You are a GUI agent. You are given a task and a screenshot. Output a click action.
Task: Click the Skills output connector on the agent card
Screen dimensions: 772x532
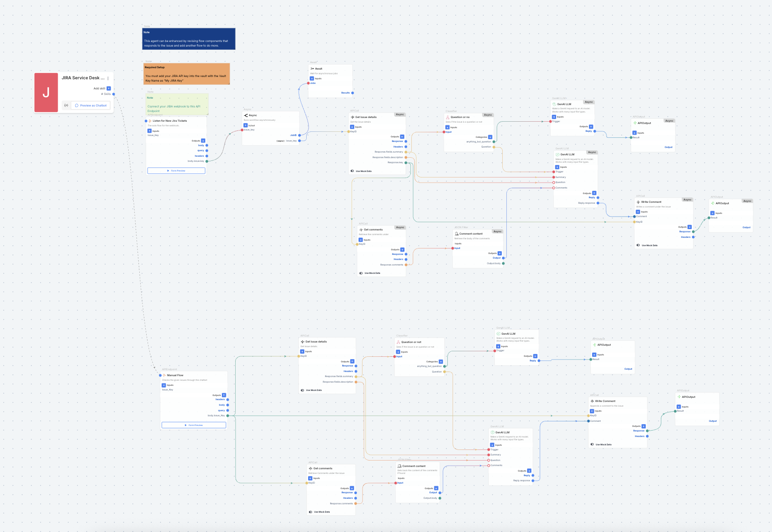113,94
